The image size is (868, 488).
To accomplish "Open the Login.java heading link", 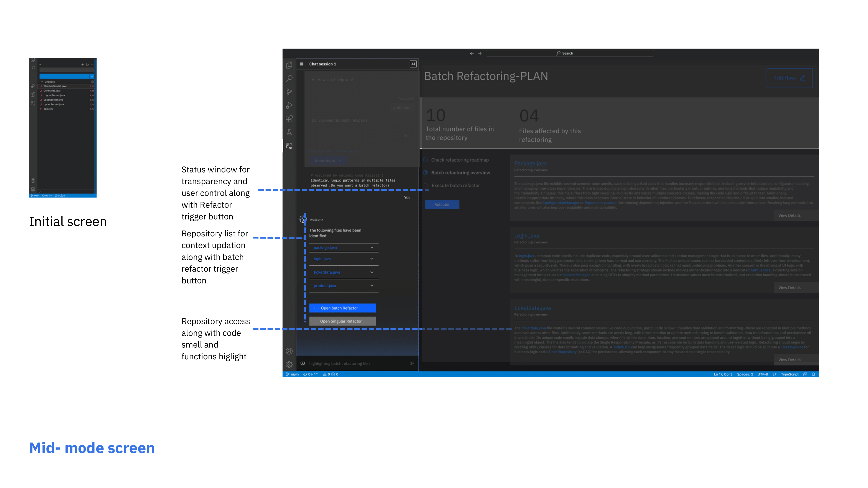I will point(526,236).
